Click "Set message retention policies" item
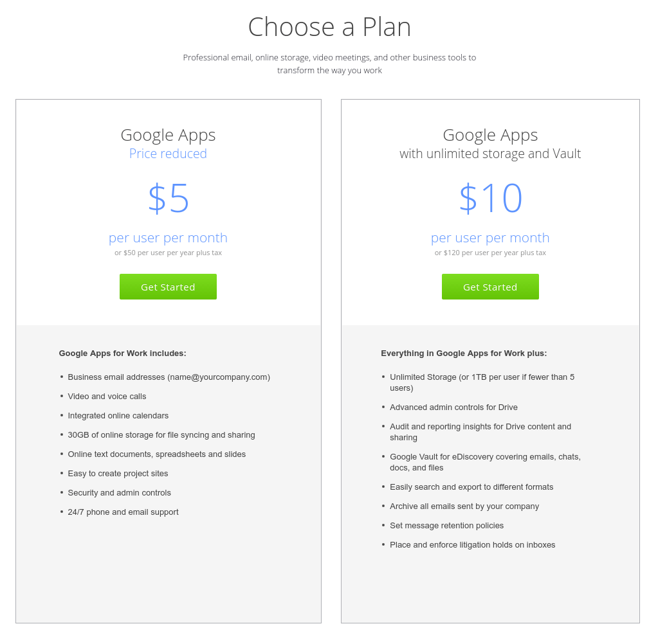This screenshot has width=649, height=644. pyautogui.click(x=446, y=526)
